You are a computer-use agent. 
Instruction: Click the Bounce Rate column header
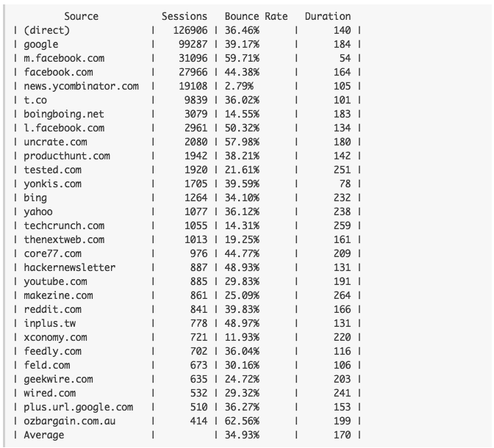tap(256, 16)
